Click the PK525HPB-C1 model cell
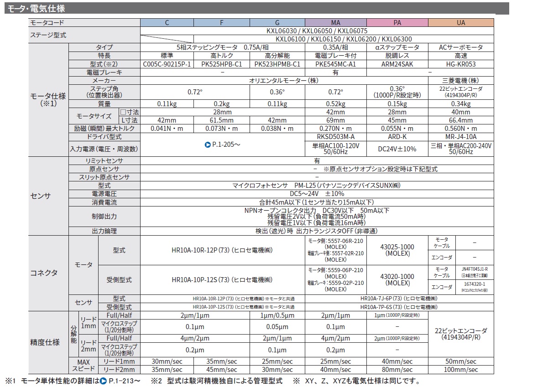This screenshot has width=548, height=392. (x=222, y=64)
